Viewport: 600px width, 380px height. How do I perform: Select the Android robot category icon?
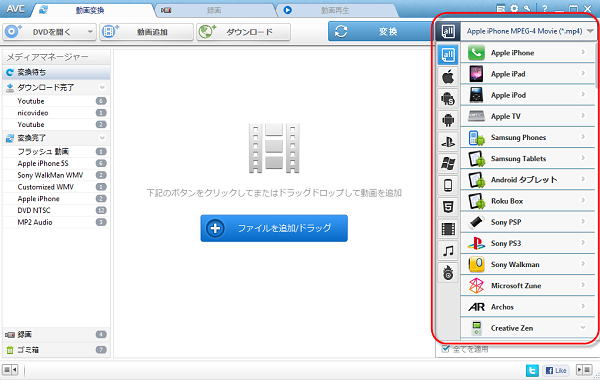click(448, 120)
